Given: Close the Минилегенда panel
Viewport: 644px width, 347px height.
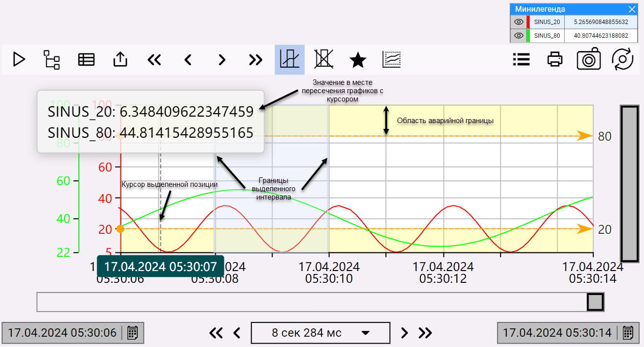Looking at the screenshot, I should (632, 9).
